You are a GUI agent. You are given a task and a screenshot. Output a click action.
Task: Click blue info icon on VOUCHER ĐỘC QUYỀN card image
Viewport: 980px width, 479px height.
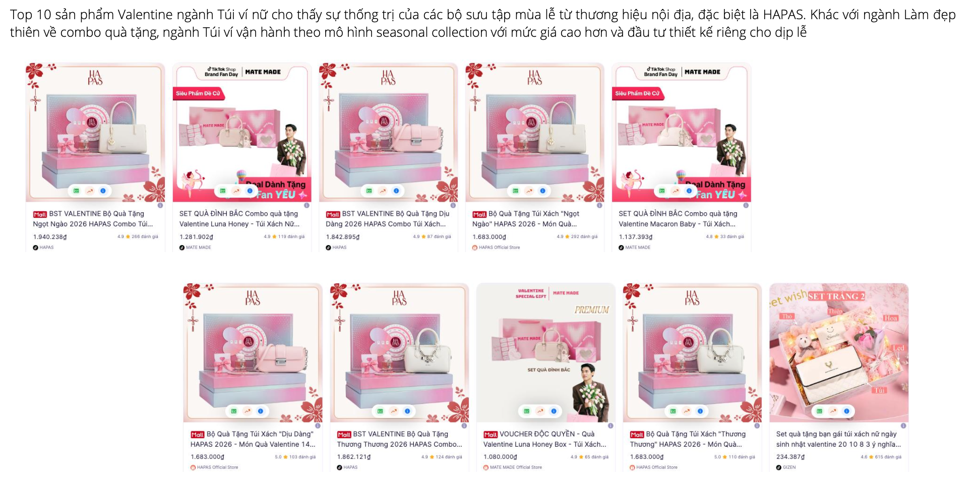(554, 411)
